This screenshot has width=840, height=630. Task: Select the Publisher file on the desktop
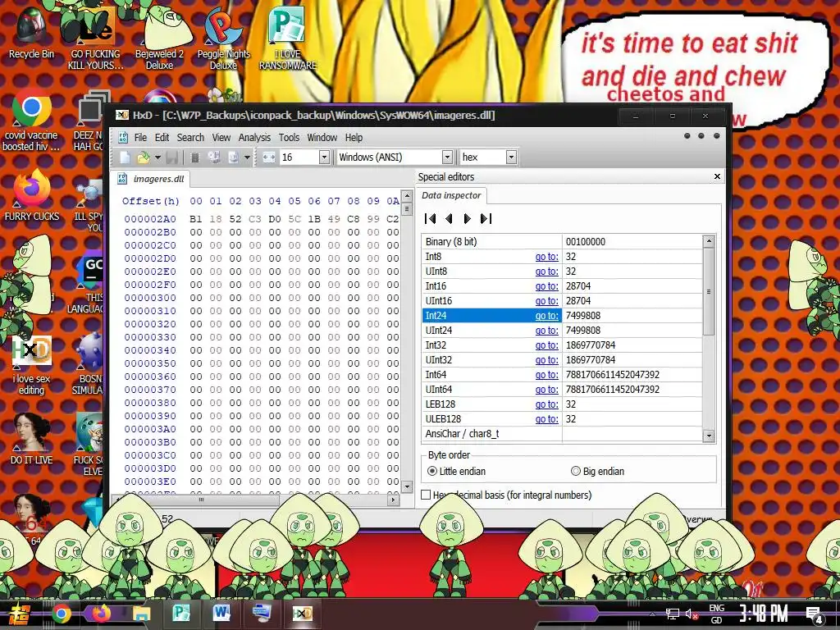click(x=288, y=38)
